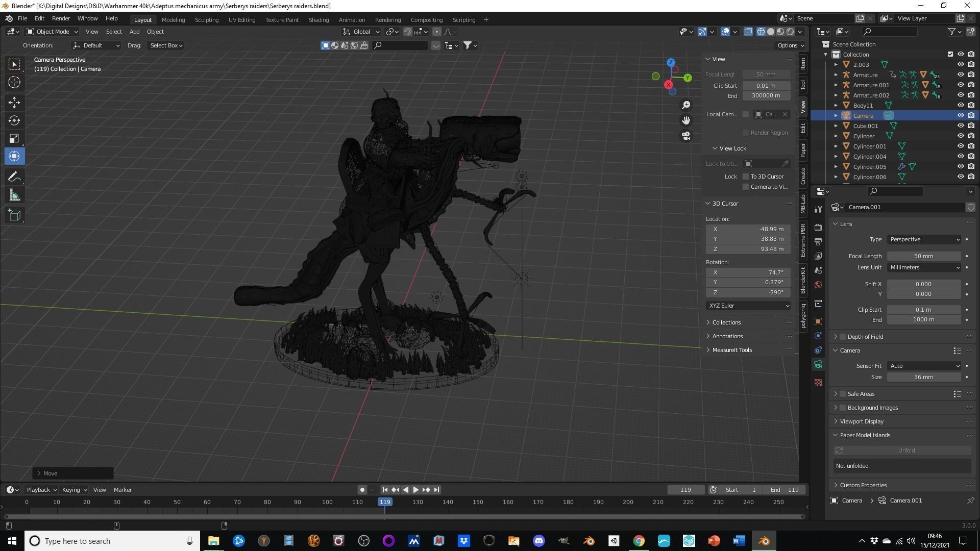Click the sensor Size 36 mm slider
Viewport: 980px width, 551px height.
tap(924, 377)
